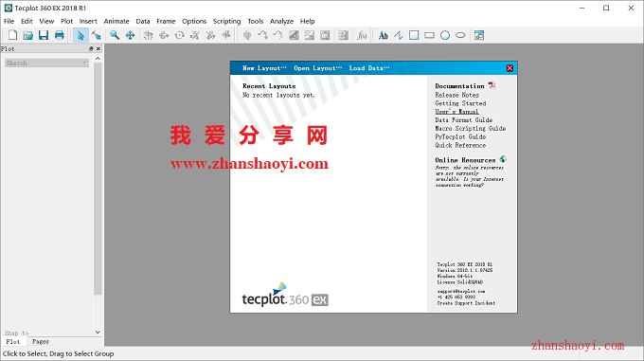Click Open Layout in welcome screen

(317, 68)
